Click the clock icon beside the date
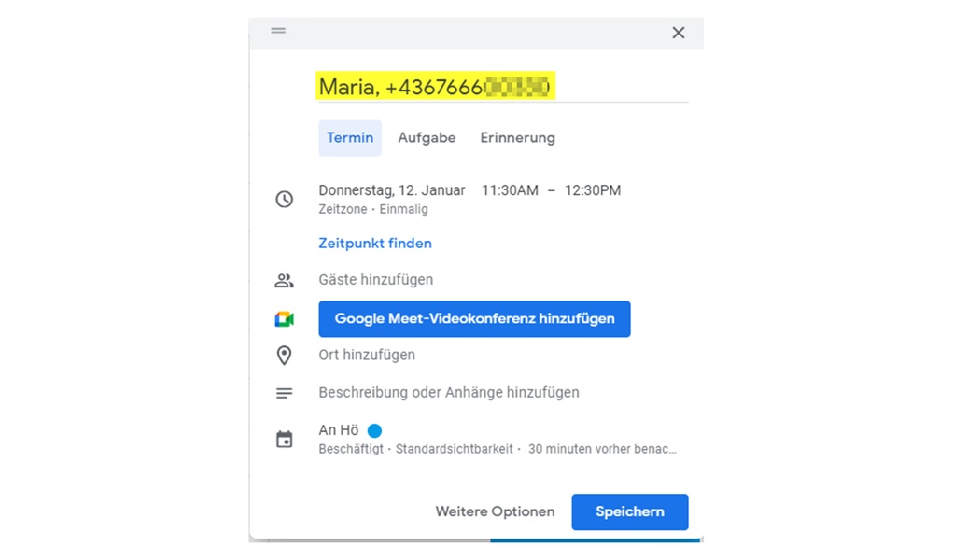This screenshot has width=953, height=560. [x=285, y=199]
